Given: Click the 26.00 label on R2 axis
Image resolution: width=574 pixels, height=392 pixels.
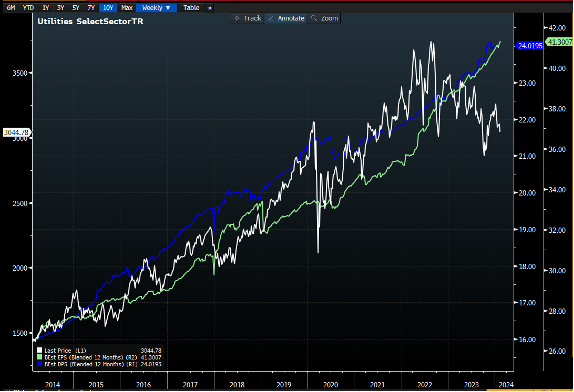Looking at the screenshot, I should [x=557, y=351].
